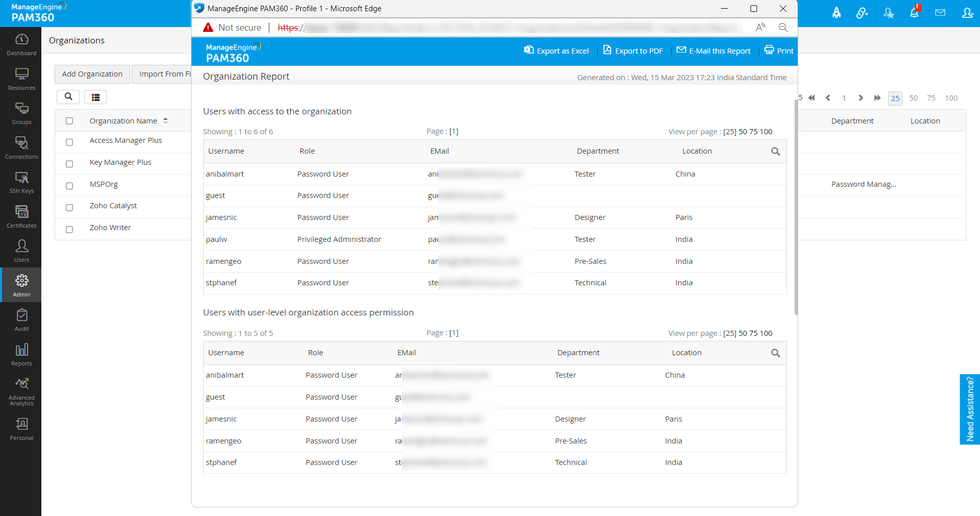Image resolution: width=980 pixels, height=516 pixels.
Task: Check the Key Manager Plus checkbox
Action: coord(69,164)
